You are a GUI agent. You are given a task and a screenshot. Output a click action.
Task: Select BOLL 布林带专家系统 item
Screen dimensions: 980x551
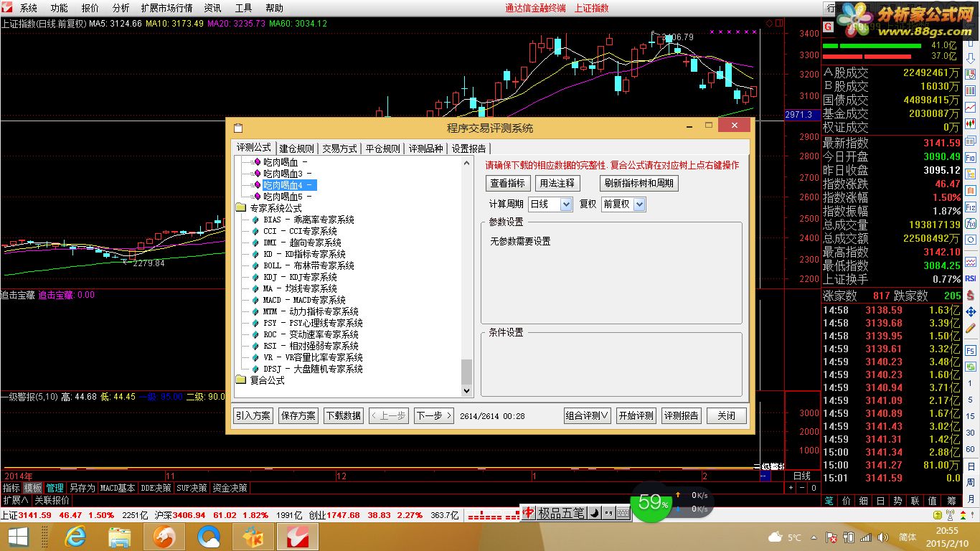tap(308, 265)
